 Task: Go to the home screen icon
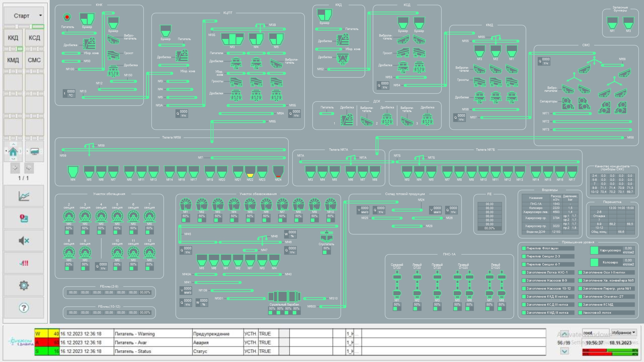13,152
